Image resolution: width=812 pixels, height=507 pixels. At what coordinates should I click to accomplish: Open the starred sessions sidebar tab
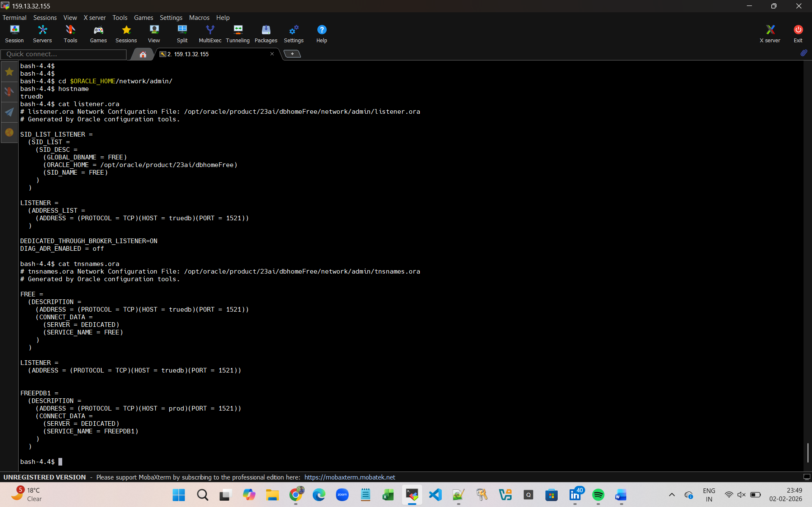[x=9, y=71]
